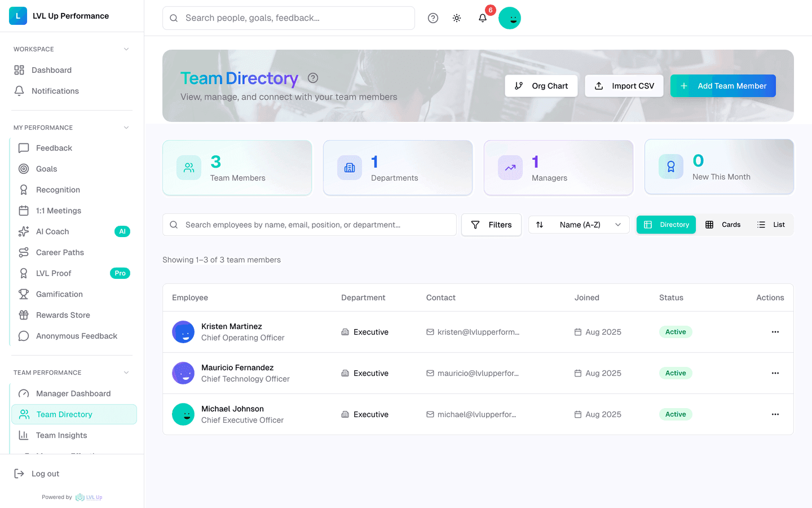Open Recognition in the sidebar
812x508 pixels.
click(74, 190)
